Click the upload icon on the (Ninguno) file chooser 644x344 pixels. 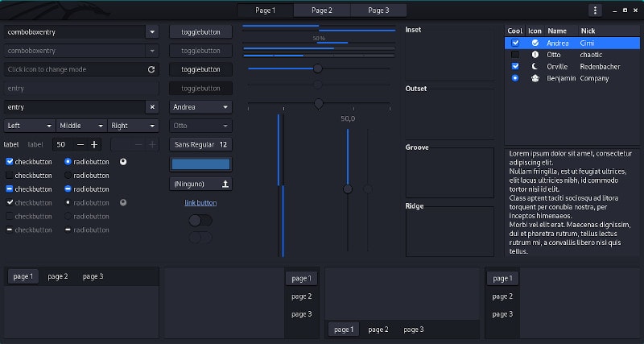225,184
